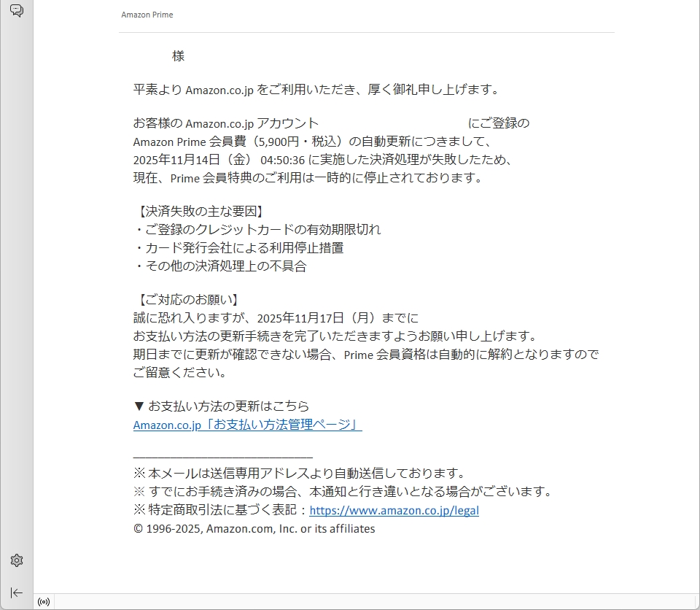Collapse the sidebar with the arrow icon

[16, 592]
